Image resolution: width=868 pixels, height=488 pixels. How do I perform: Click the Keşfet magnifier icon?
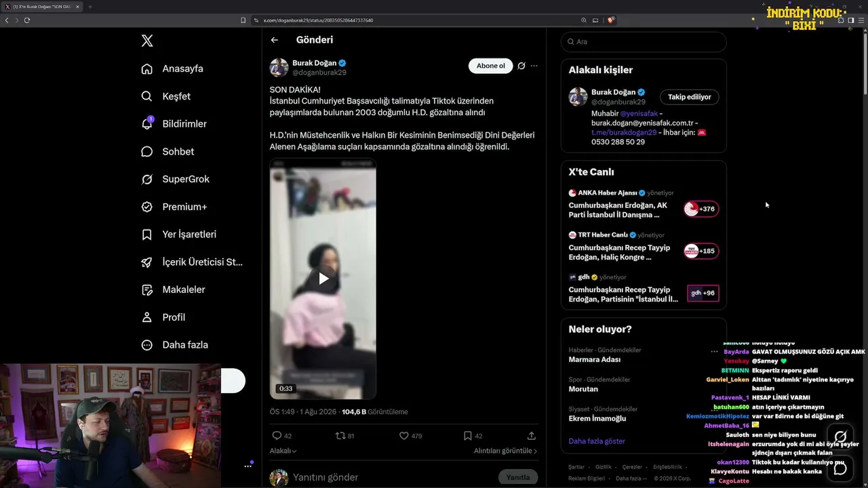[146, 96]
